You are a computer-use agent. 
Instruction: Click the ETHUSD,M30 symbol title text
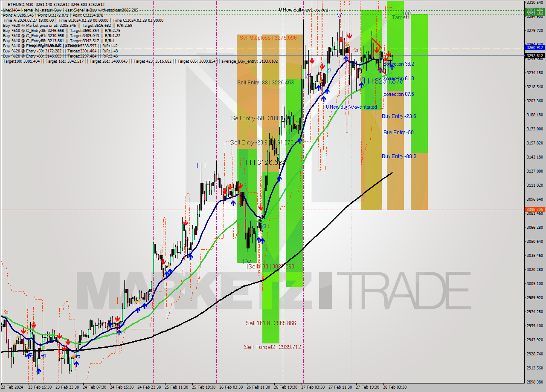(21, 4)
